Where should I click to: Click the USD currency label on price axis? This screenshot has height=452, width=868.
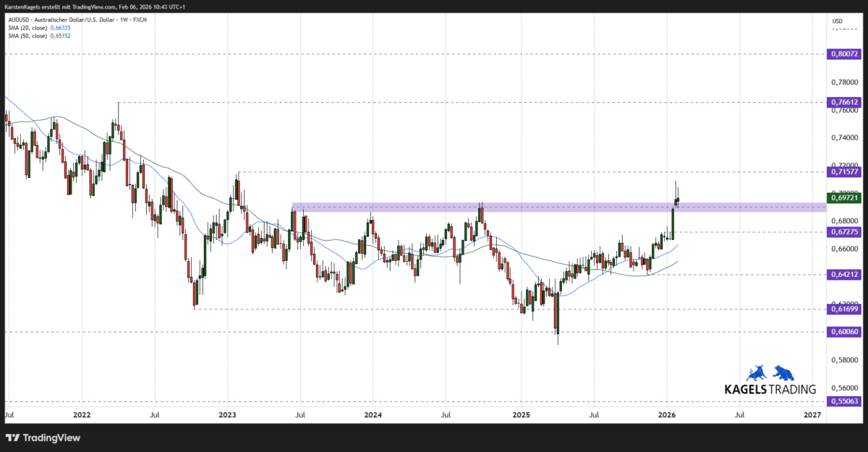point(837,21)
